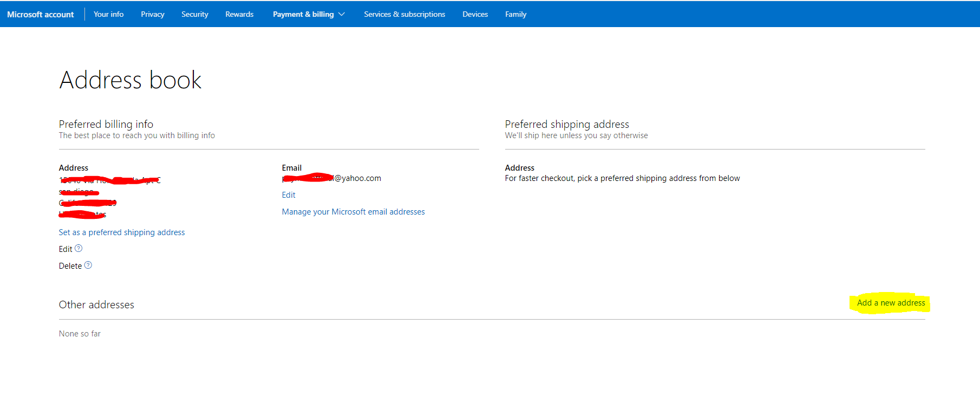Open the Privacy menu item
The image size is (980, 402).
(153, 14)
